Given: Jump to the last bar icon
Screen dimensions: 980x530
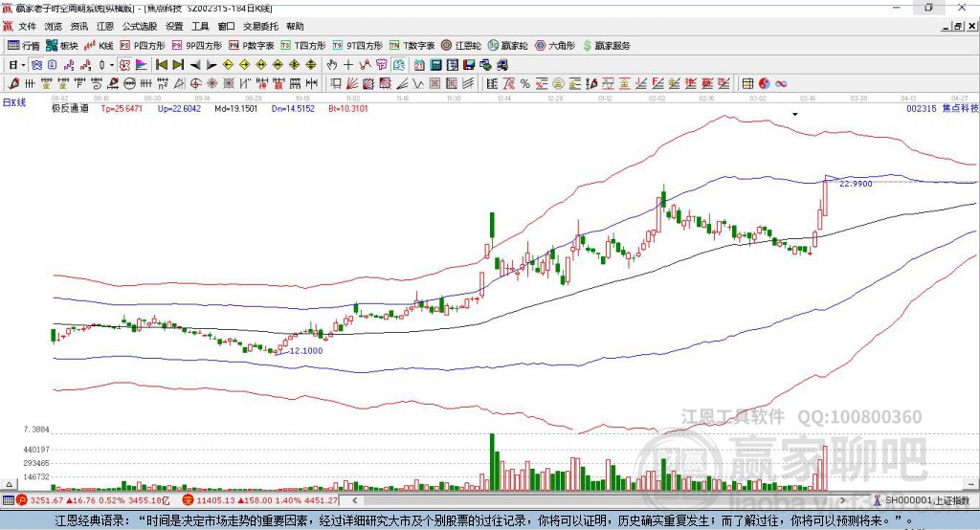Looking at the screenshot, I should pos(178,65).
